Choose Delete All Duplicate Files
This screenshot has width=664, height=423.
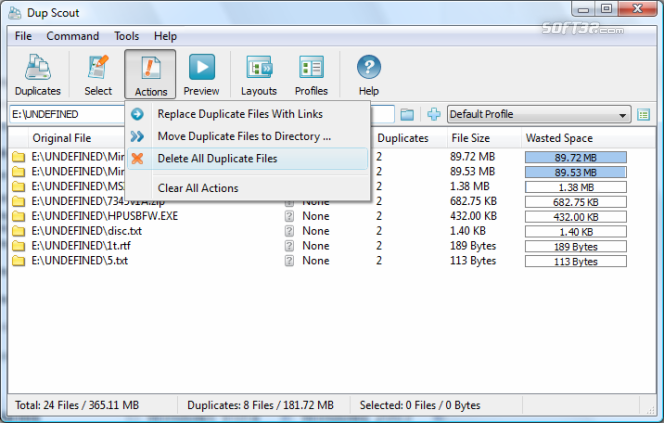(x=247, y=158)
